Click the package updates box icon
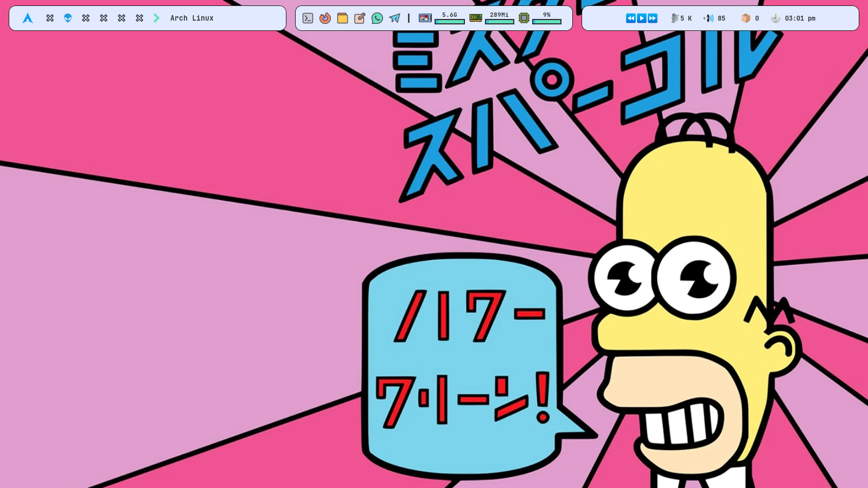This screenshot has height=488, width=868. [746, 18]
